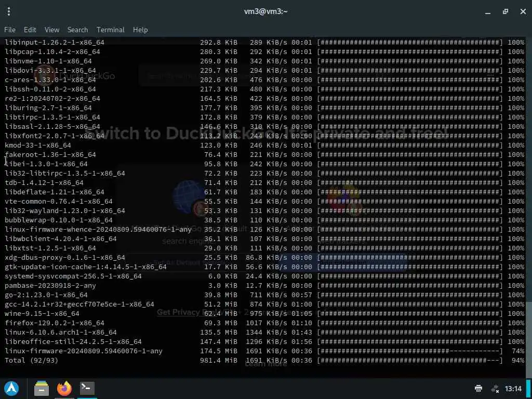Open the Edit menu

point(30,30)
